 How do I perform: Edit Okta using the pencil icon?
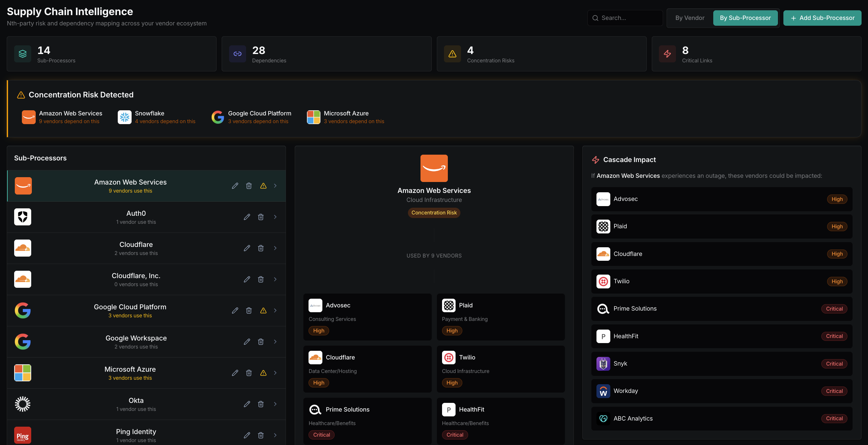pos(247,404)
